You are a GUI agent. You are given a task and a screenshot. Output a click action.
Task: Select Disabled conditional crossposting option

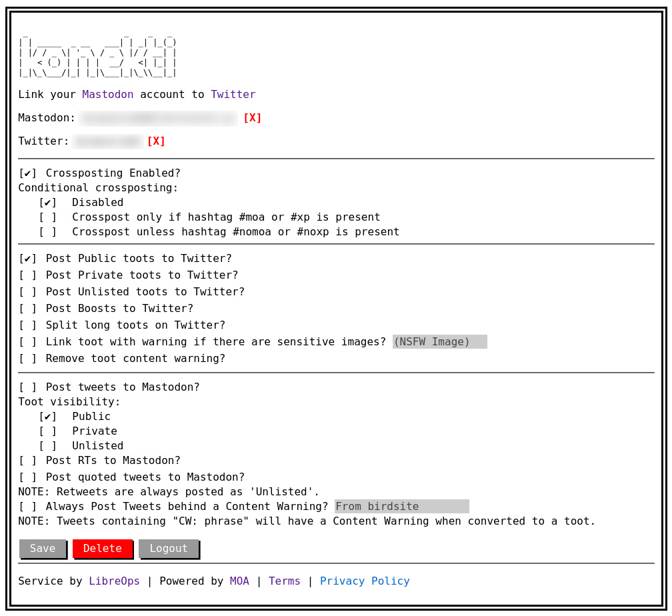pos(48,203)
